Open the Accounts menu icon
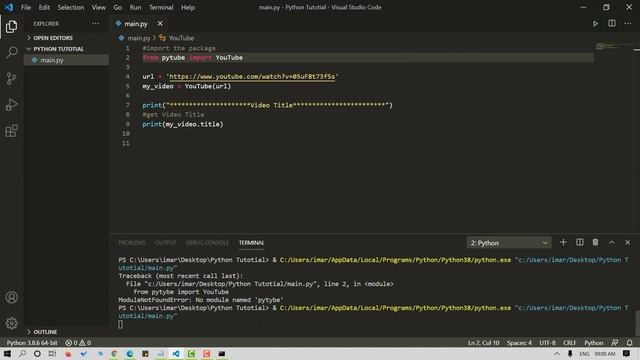The image size is (640, 360). [x=11, y=297]
